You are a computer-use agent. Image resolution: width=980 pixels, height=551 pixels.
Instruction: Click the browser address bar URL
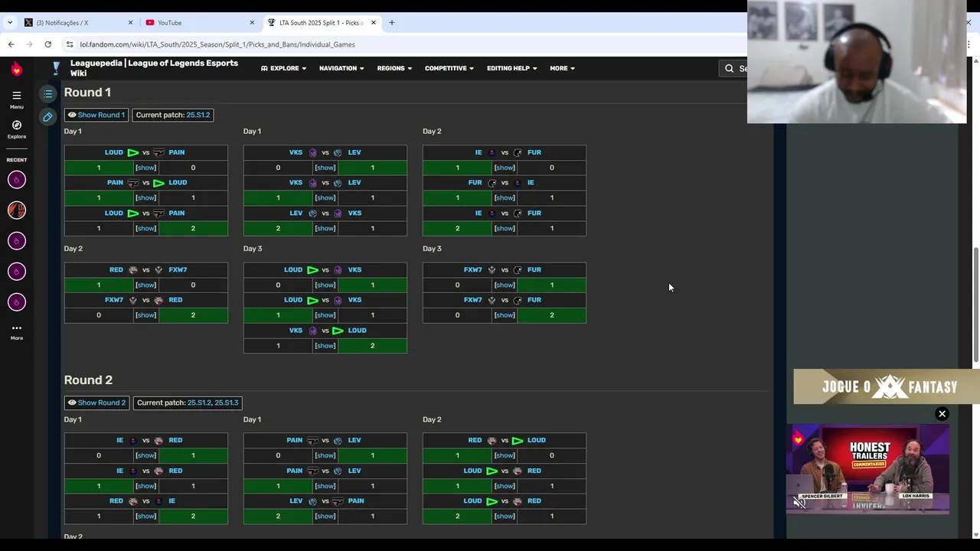pos(217,44)
